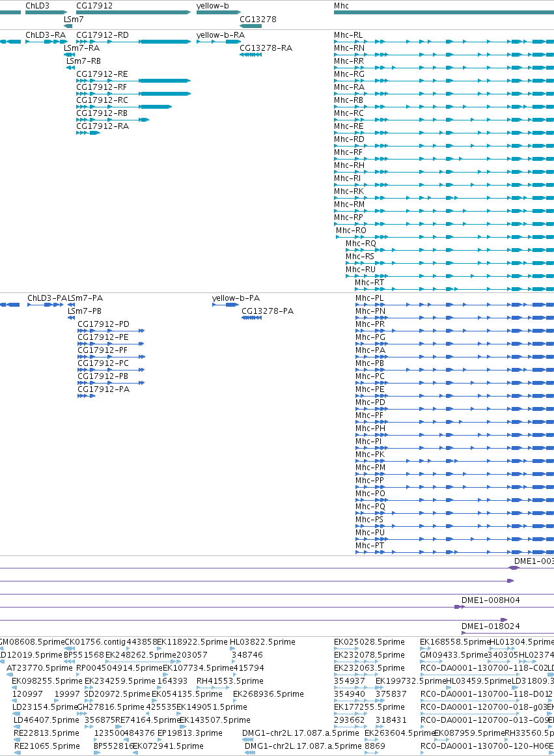The height and width of the screenshot is (756, 554).
Task: Select transcript Mhc-RG
Action: click(x=349, y=74)
